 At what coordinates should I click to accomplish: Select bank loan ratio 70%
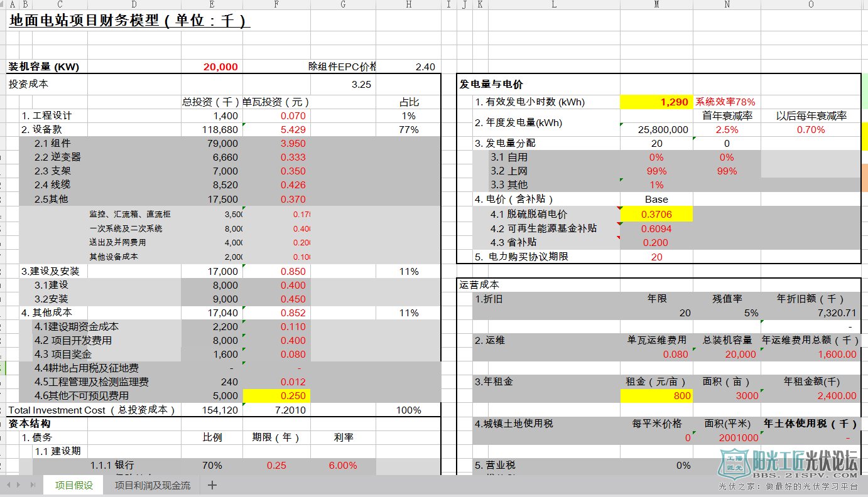212,465
